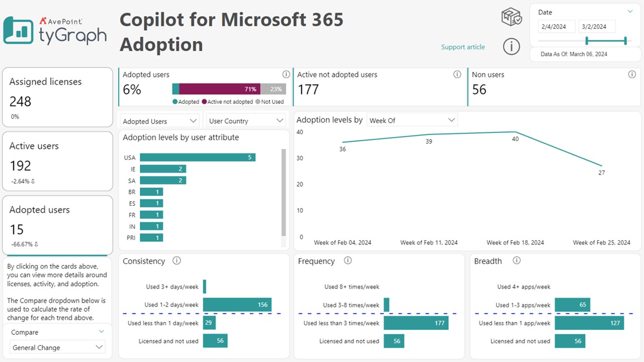Click the large information circle icon
Screen dimensions: 644x362
[512, 47]
